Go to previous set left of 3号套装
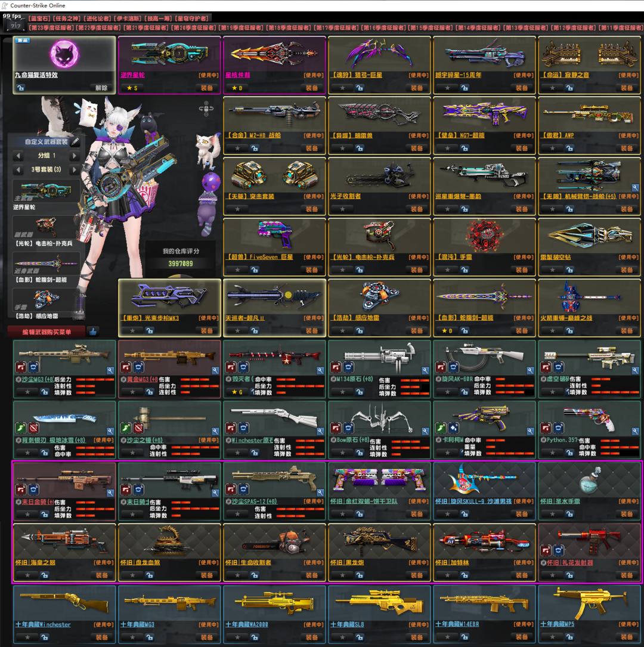Screen dimensions: 644x647 click(x=18, y=170)
